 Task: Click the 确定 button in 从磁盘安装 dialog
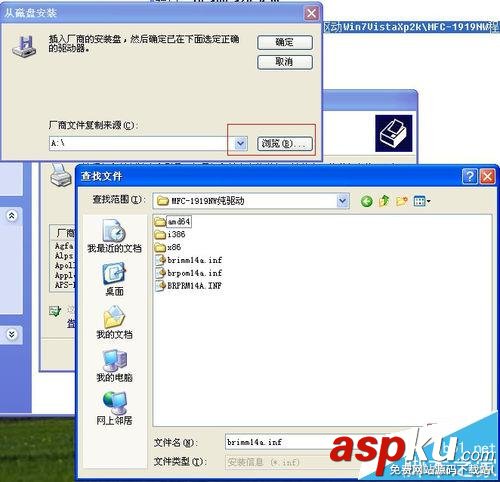pos(285,43)
